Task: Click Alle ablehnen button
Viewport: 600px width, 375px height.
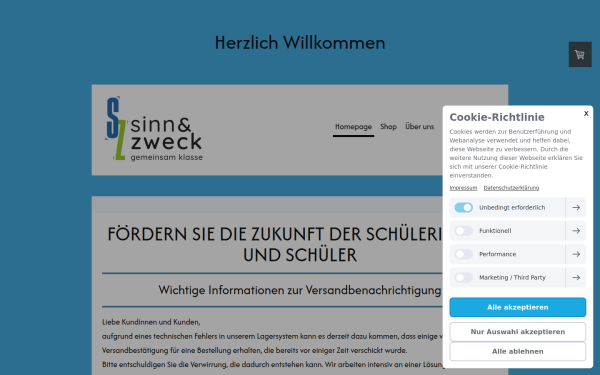Action: pos(517,351)
